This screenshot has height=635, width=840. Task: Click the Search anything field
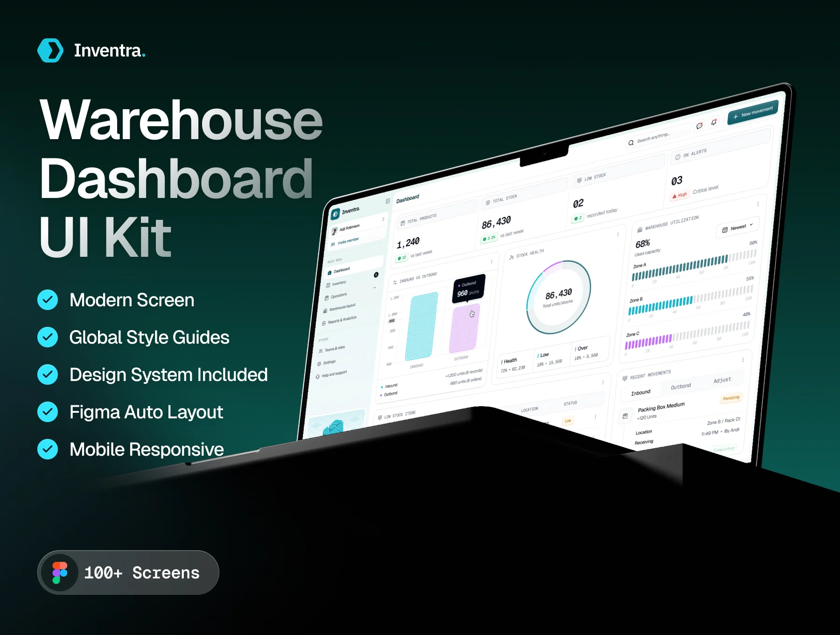[x=658, y=135]
